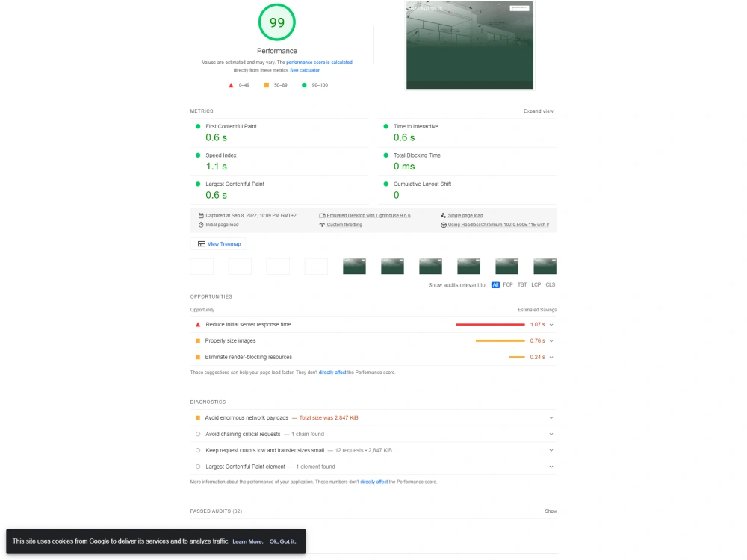This screenshot has width=747, height=560.
Task: Open the View Treemap button
Action: (x=218, y=244)
